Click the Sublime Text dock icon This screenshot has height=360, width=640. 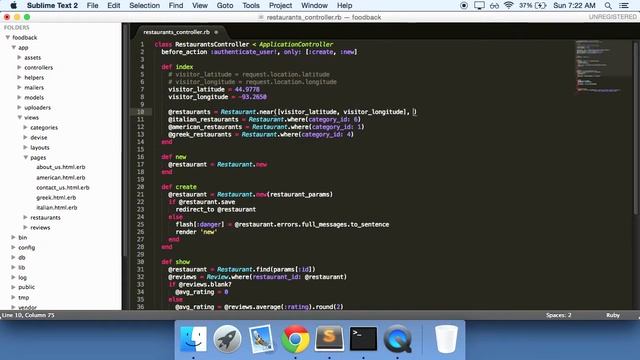pyautogui.click(x=329, y=338)
